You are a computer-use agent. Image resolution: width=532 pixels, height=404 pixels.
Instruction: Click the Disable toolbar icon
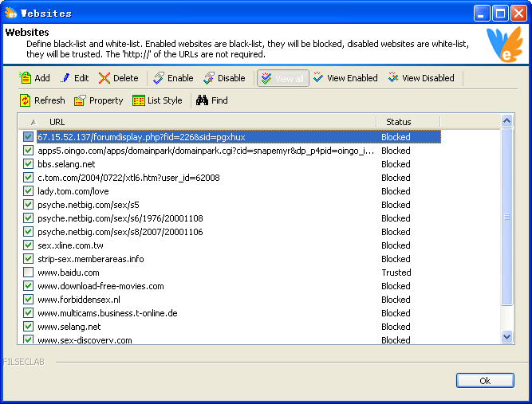coord(210,78)
